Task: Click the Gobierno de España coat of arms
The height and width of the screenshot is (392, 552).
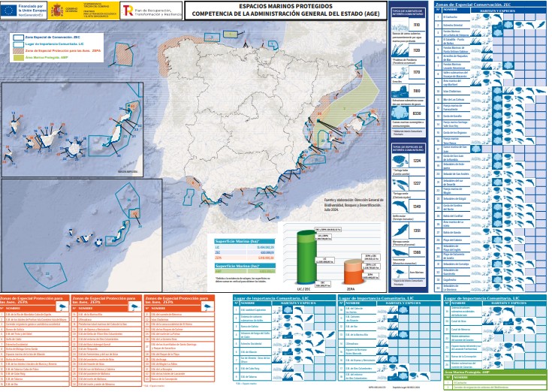Action: tap(57, 12)
